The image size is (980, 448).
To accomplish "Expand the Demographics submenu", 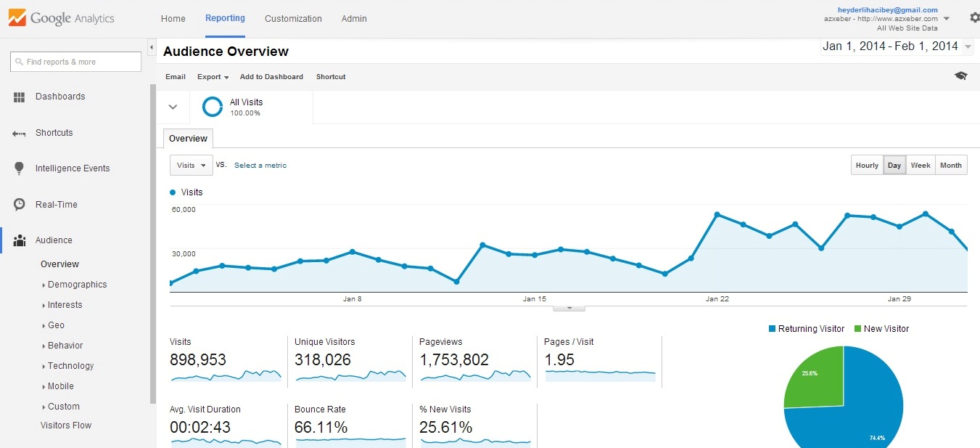I will [x=77, y=285].
